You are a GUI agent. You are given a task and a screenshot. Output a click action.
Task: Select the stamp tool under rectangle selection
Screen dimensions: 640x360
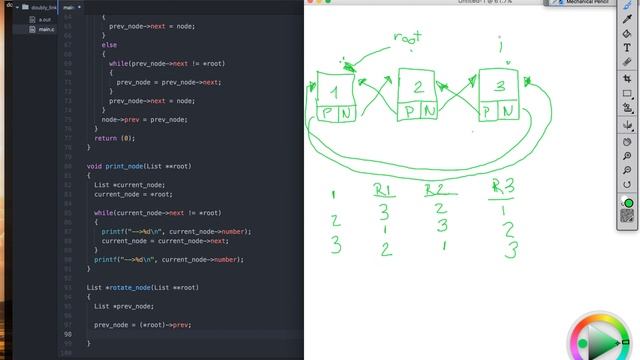click(x=627, y=108)
